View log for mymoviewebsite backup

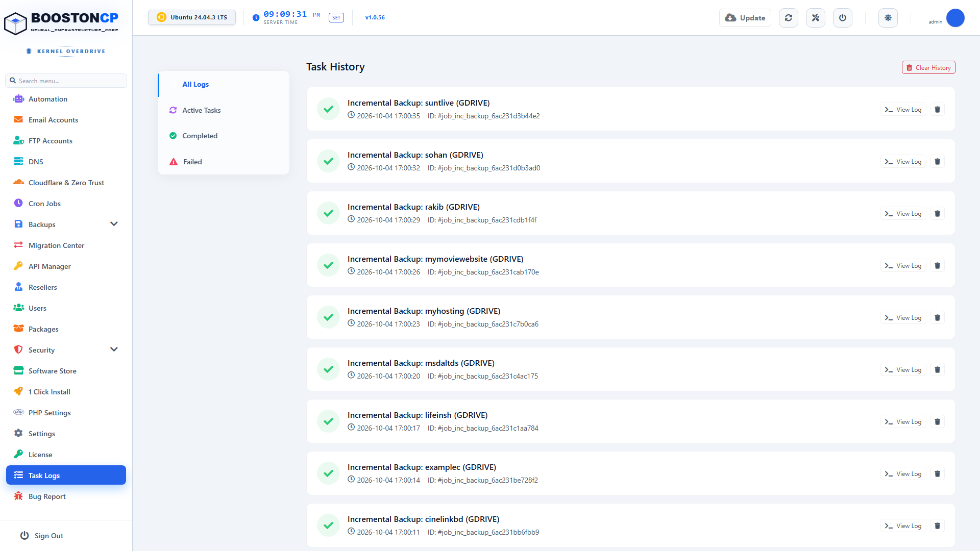(x=903, y=266)
